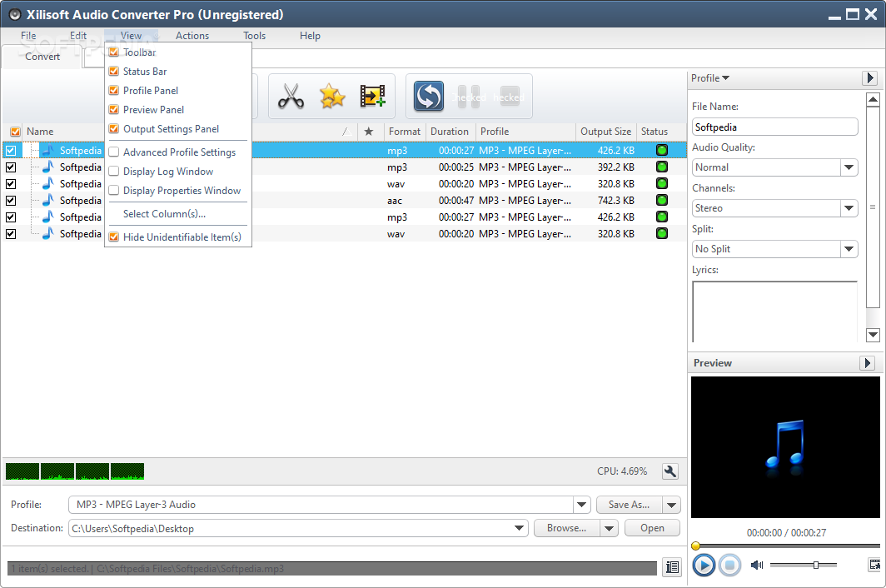Open settings with the wrench icon
The image size is (886, 588).
670,471
